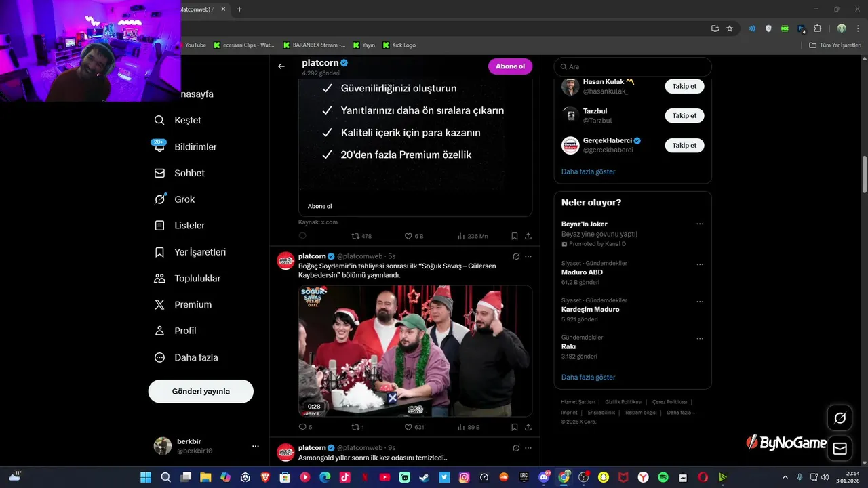Repost the post with 478 reposts
This screenshot has width=868, height=488.
click(x=361, y=236)
